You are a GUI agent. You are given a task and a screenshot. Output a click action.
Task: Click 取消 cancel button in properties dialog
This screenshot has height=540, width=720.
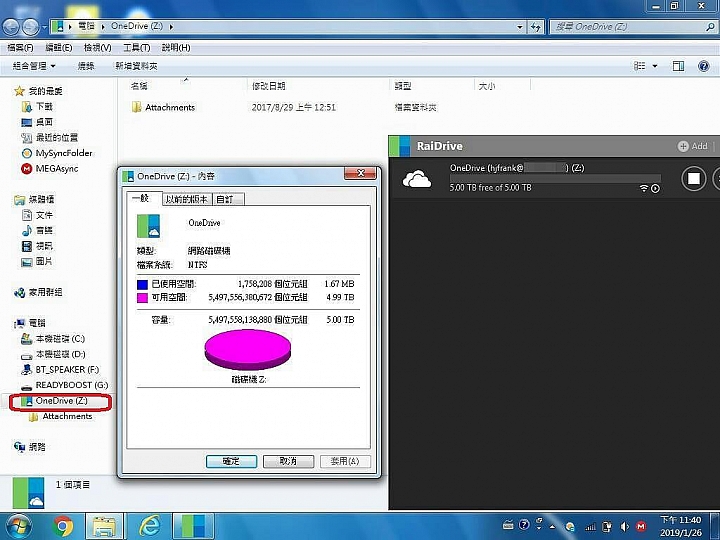pos(288,461)
